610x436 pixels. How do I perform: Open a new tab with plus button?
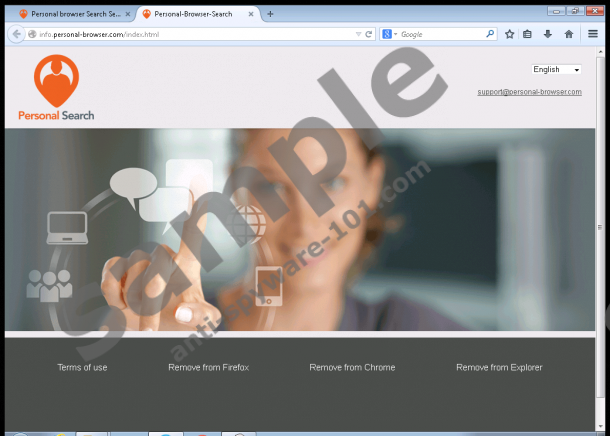pos(270,14)
